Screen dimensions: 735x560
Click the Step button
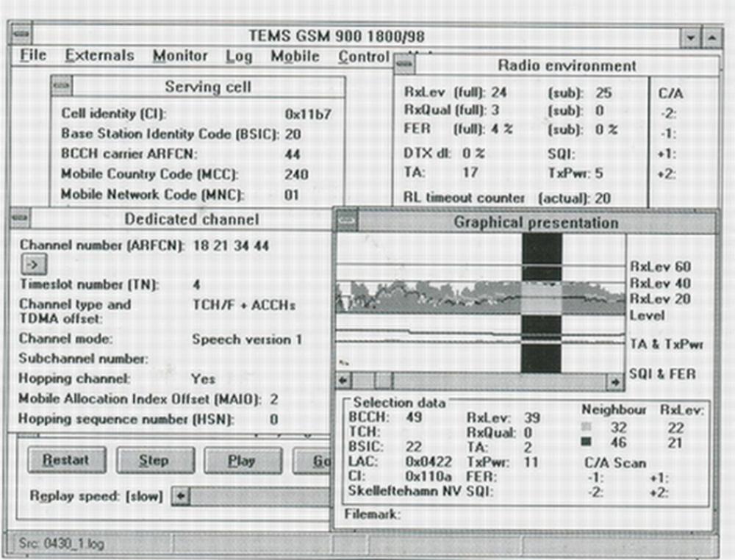point(155,460)
